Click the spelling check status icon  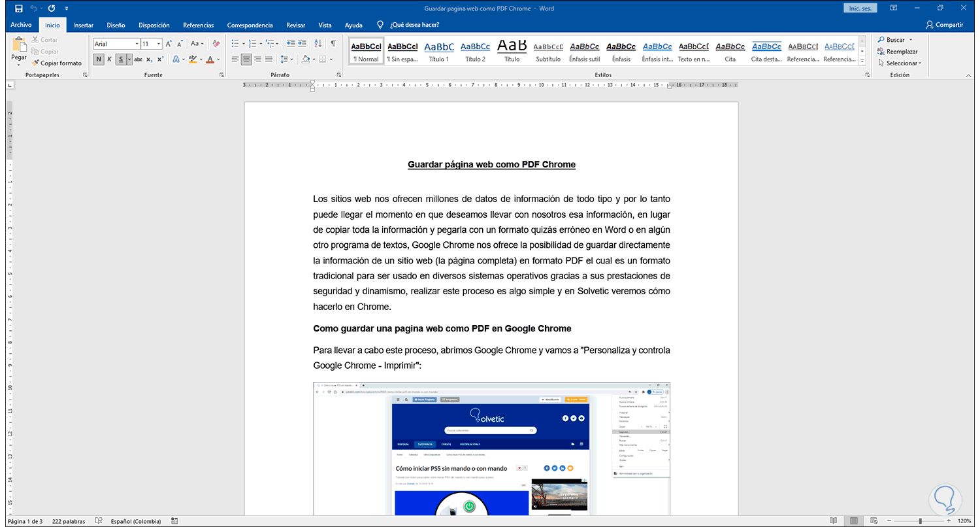point(99,521)
